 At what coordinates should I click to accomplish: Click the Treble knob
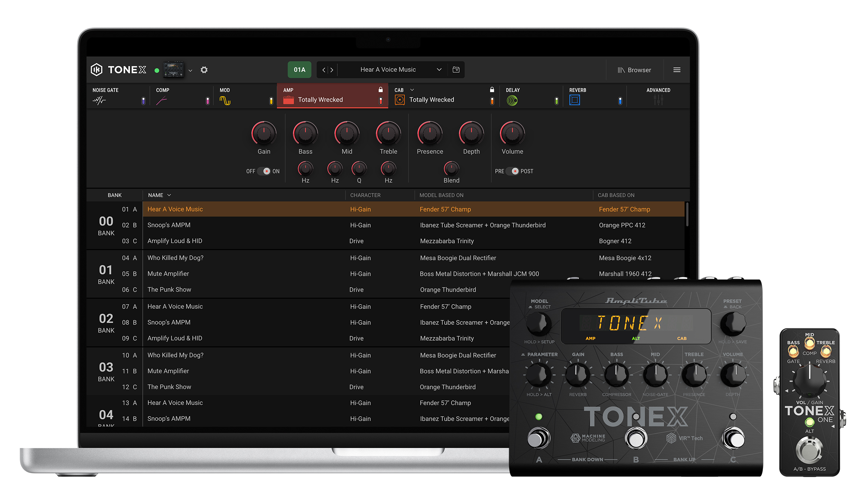point(388,133)
